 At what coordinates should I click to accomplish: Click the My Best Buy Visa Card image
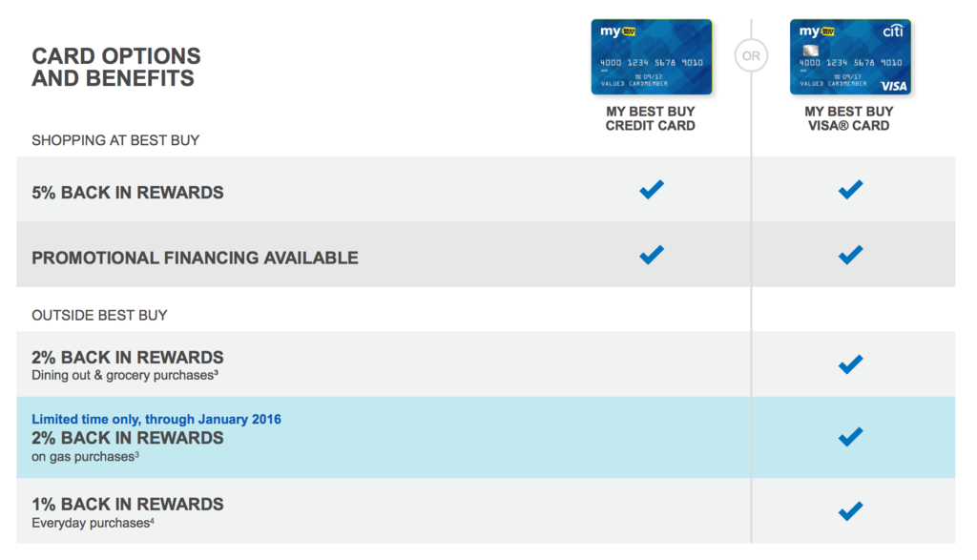[x=849, y=56]
